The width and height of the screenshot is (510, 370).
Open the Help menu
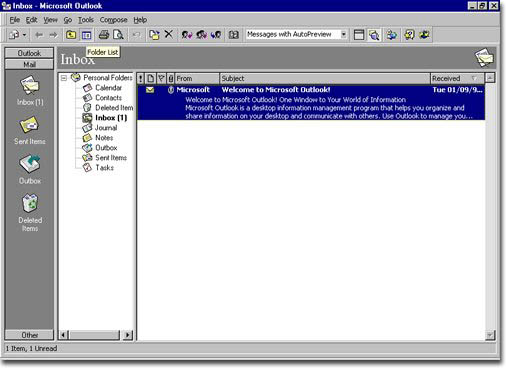(x=140, y=20)
